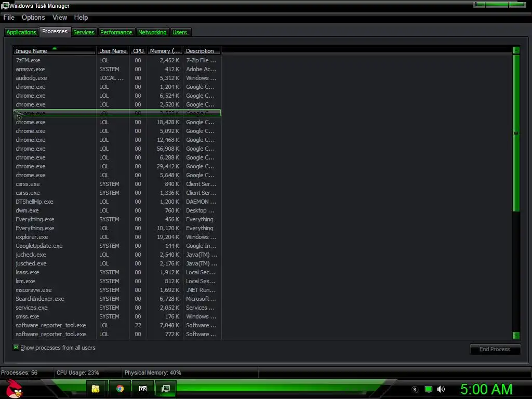This screenshot has height=399, width=532.
Task: Click the 5:00 AM clock
Action: (x=486, y=389)
